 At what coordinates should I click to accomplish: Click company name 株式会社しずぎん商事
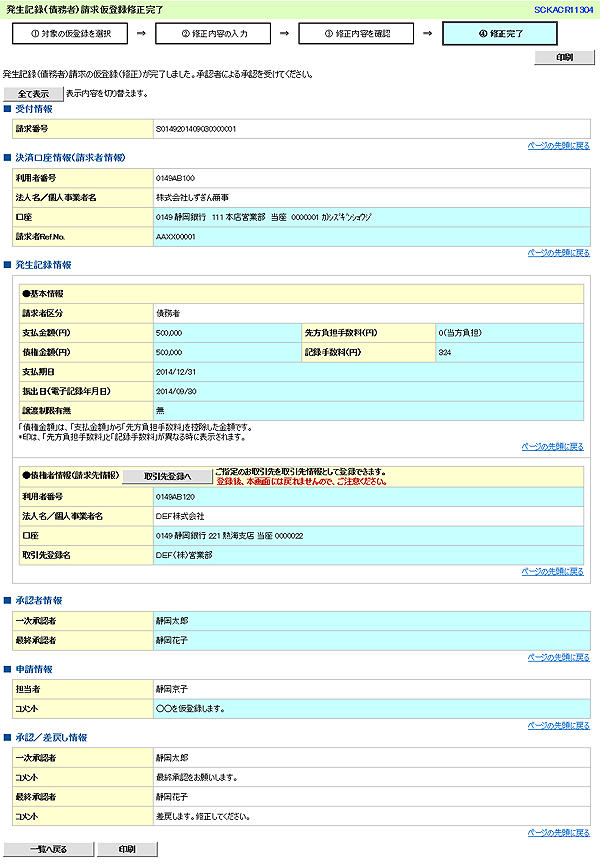(192, 197)
